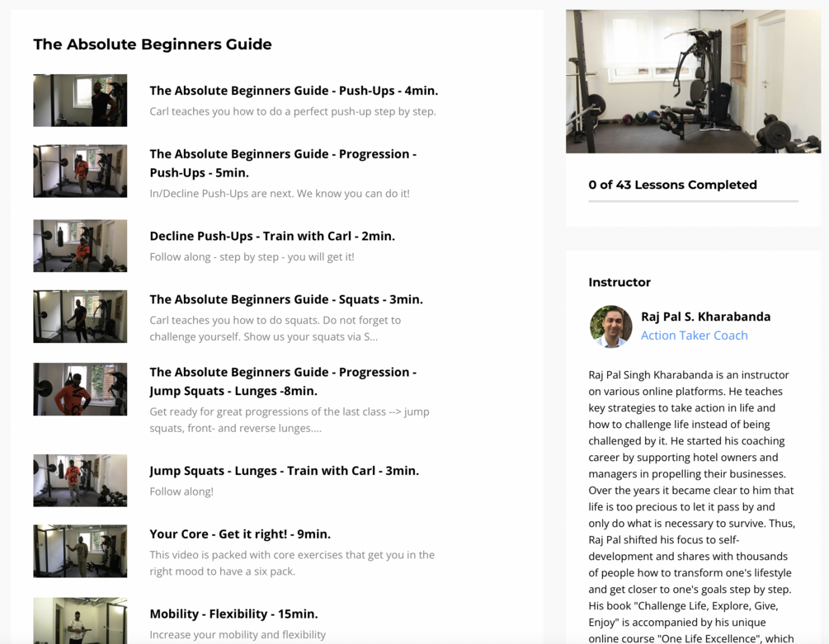Click the course gym cover image
Screen dimensions: 829x644
[693, 82]
